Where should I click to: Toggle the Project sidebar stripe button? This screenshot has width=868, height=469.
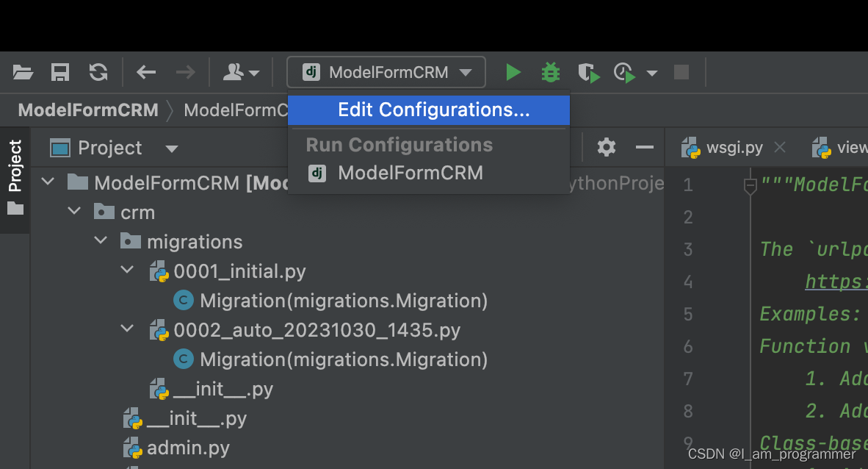pyautogui.click(x=16, y=165)
